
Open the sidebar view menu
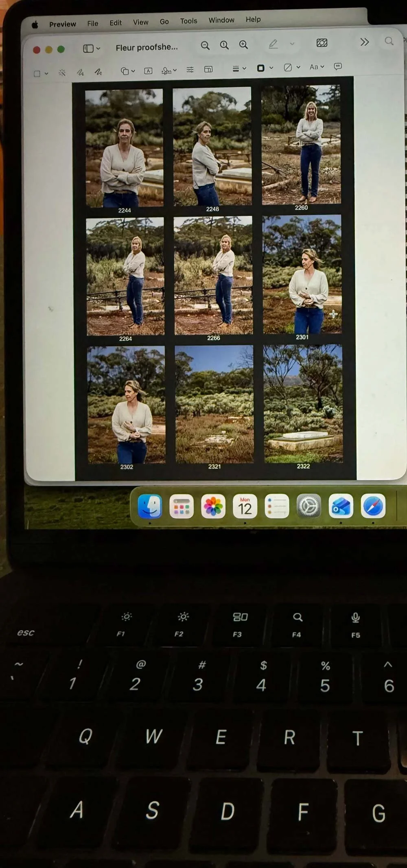click(92, 48)
